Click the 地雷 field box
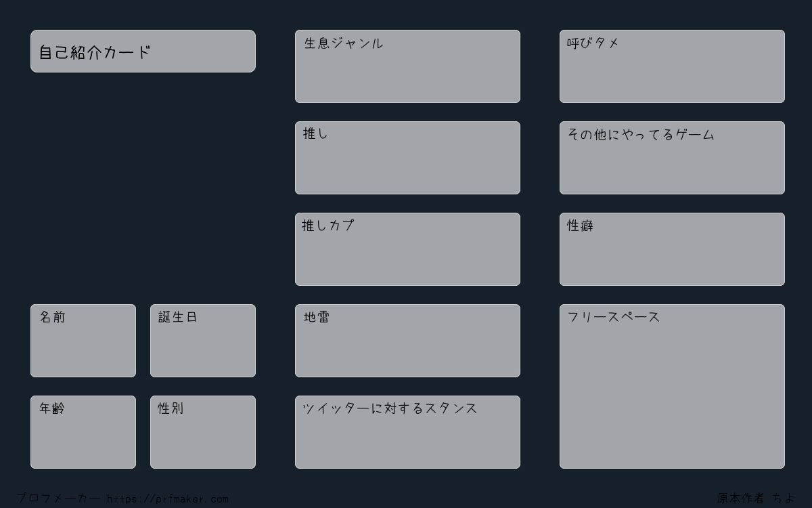The width and height of the screenshot is (812, 508). click(407, 341)
